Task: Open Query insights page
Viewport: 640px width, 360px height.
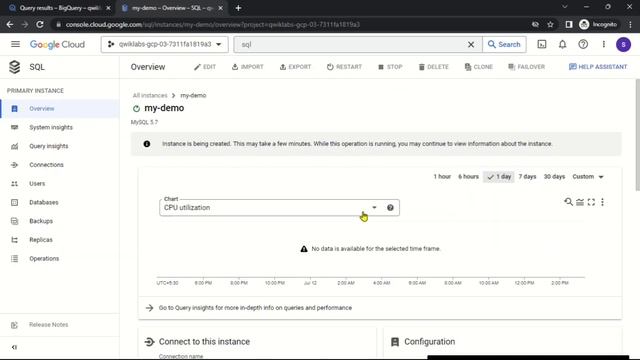Action: point(60,146)
